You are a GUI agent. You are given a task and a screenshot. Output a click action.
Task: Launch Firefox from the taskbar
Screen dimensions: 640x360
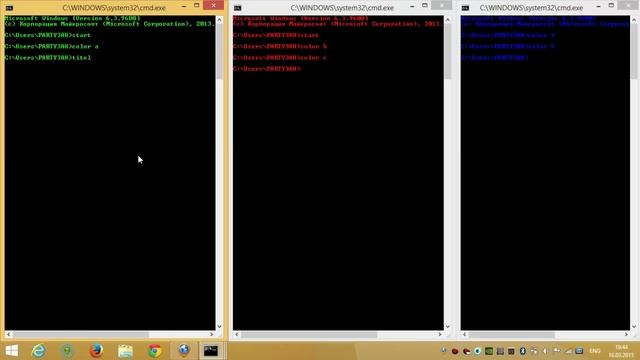coord(96,351)
